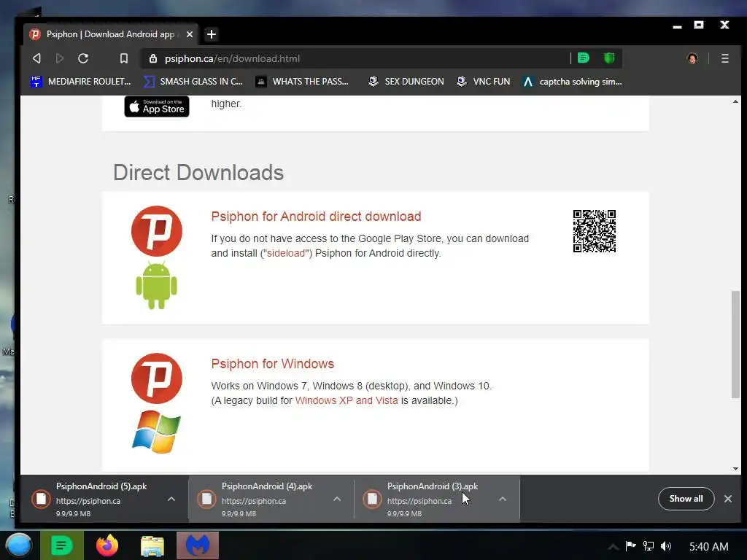Open the MEDIAFIRE ROULET... bookmark

[80, 82]
